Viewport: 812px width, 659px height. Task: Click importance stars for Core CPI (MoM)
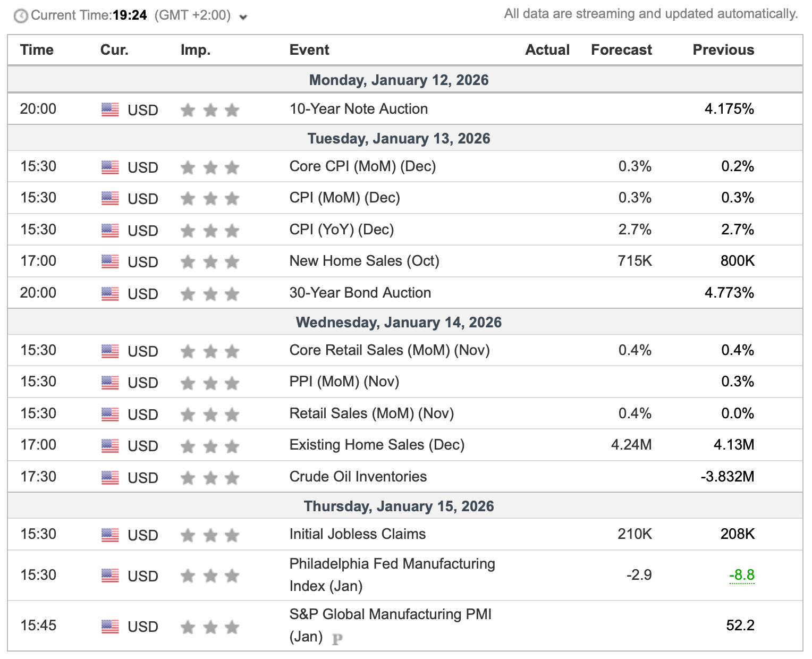click(210, 168)
